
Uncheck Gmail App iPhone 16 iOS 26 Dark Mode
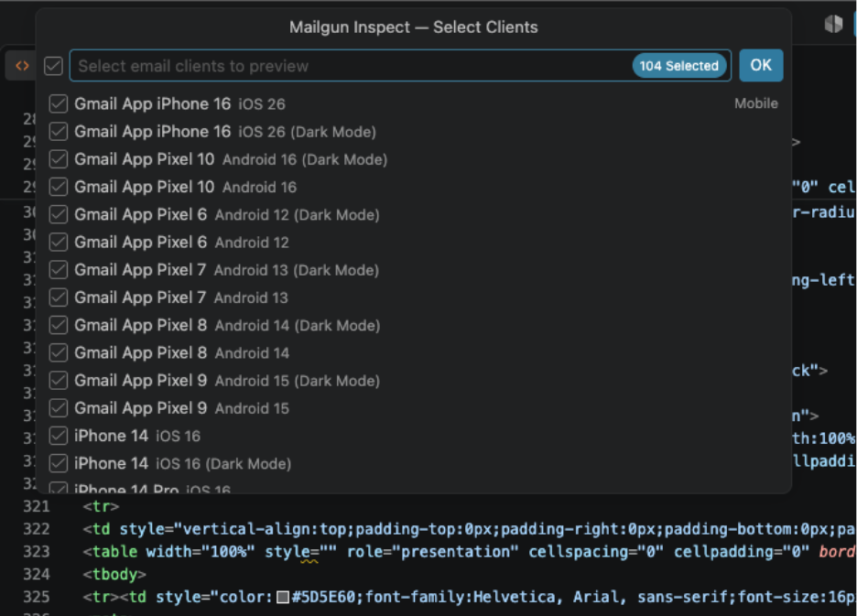point(59,132)
